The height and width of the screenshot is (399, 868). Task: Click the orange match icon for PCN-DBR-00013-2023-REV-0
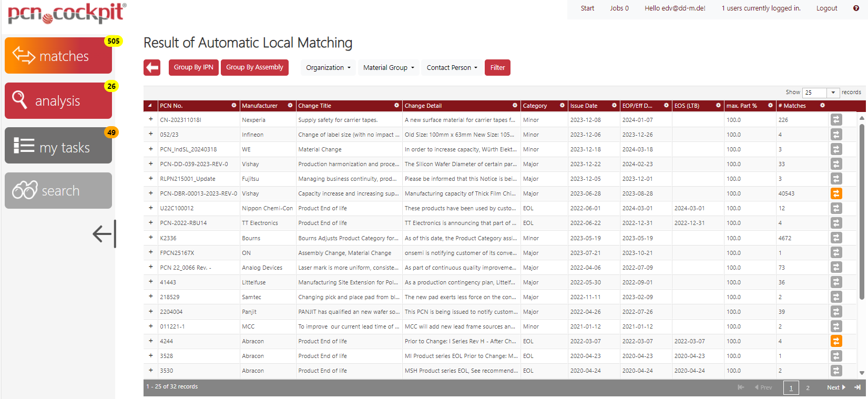(x=836, y=193)
